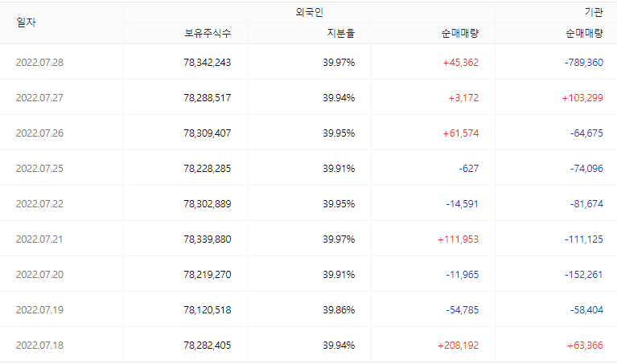Click institution net volume -64,675
The image size is (617, 364).
(x=586, y=133)
